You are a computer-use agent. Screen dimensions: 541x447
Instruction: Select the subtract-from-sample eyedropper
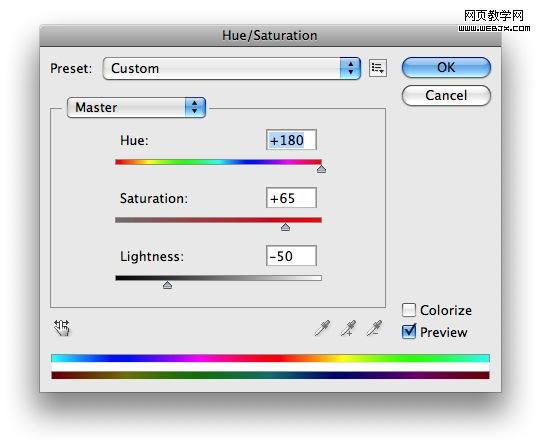[374, 328]
